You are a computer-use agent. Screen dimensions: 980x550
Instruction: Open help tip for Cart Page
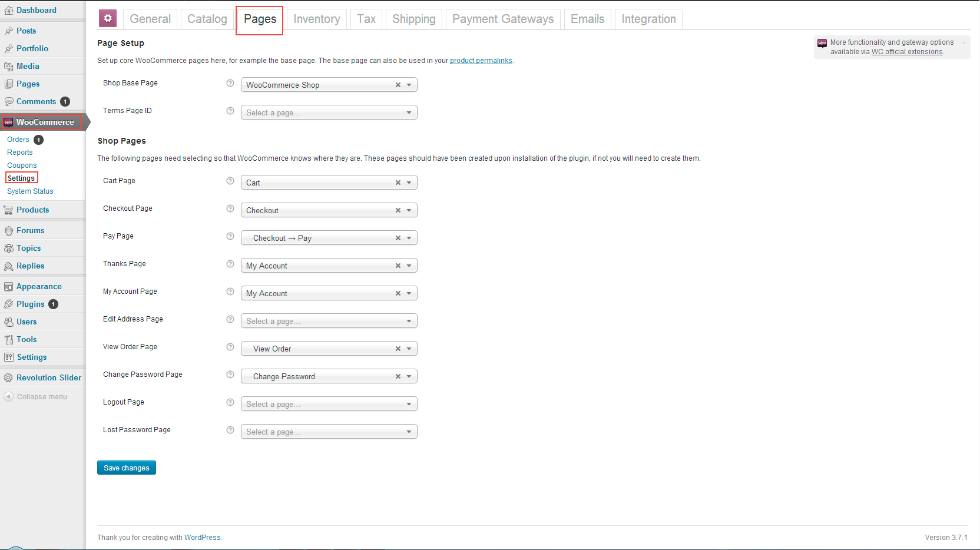230,181
